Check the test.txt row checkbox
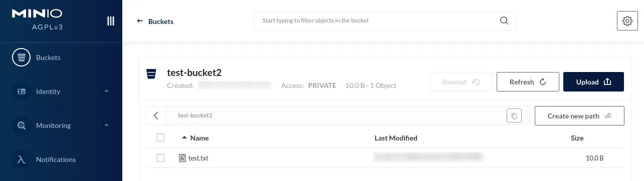The width and height of the screenshot is (644, 181). 160,158
